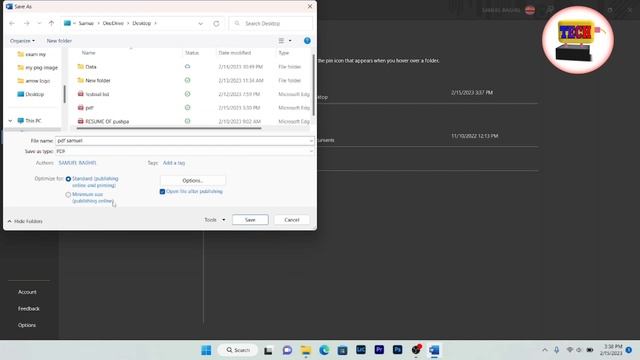Expand the address bar history dropdown

point(200,24)
